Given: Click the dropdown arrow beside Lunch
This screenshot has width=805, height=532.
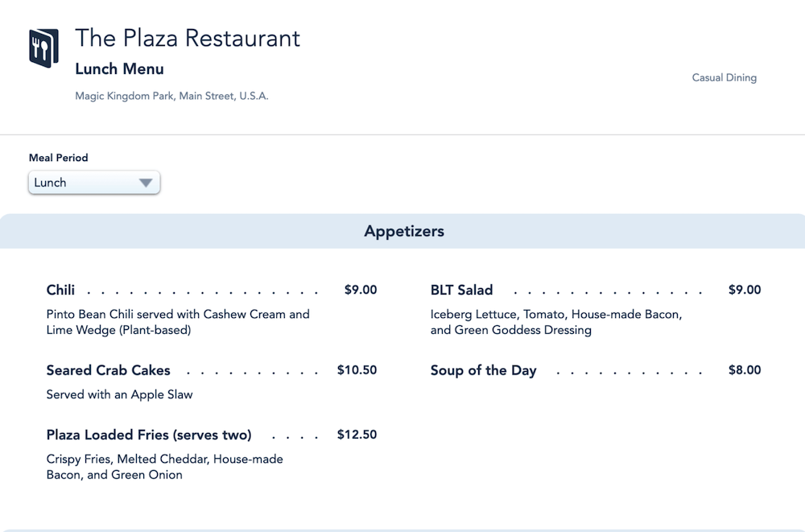Looking at the screenshot, I should [146, 183].
